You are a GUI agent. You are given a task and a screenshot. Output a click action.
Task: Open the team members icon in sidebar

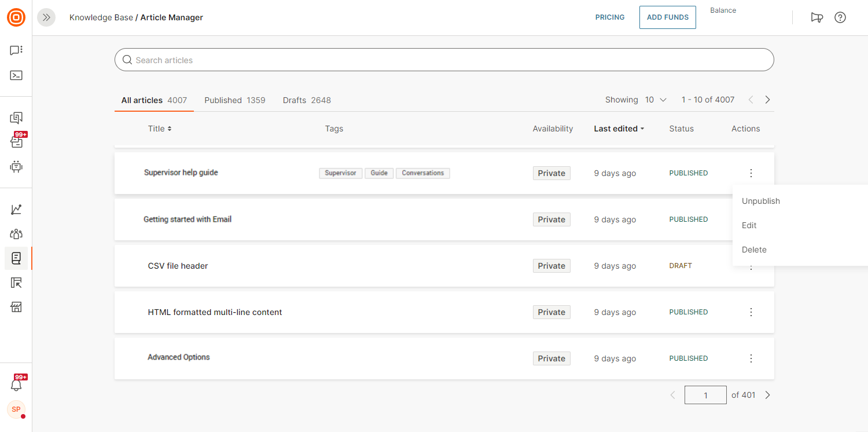pos(16,234)
